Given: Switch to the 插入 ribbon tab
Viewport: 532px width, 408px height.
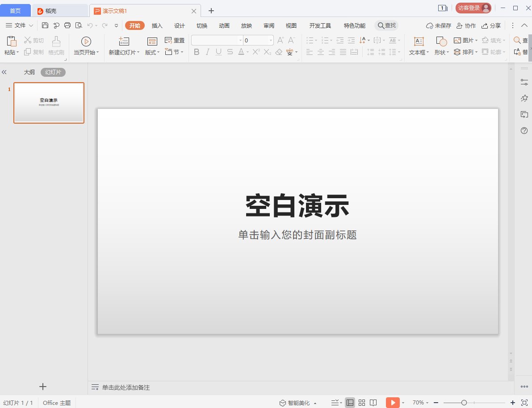Looking at the screenshot, I should point(157,25).
